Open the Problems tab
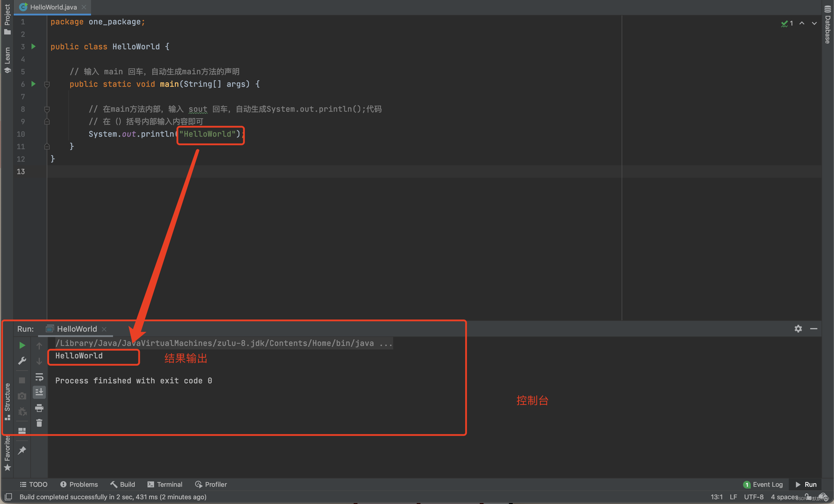Screen dimensions: 834x504 click(x=79, y=484)
